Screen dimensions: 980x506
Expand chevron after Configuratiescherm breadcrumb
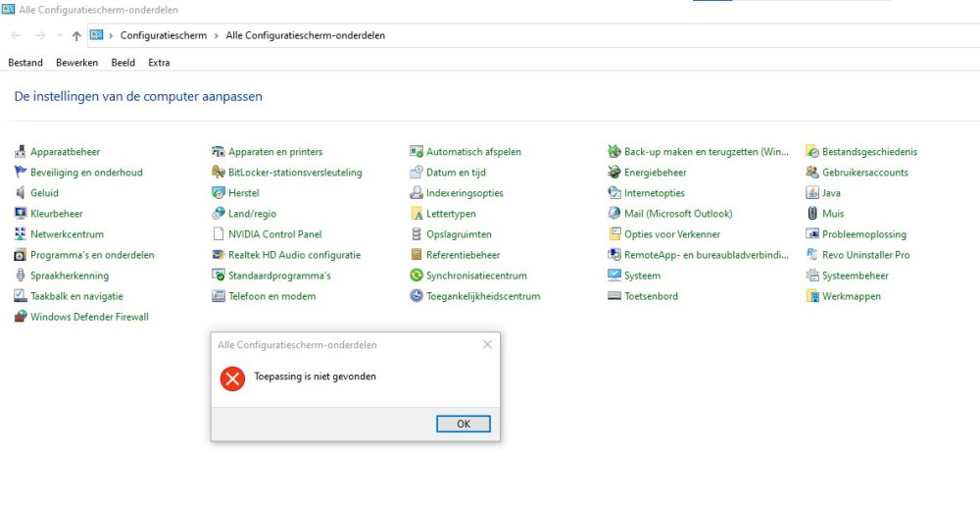pyautogui.click(x=216, y=35)
